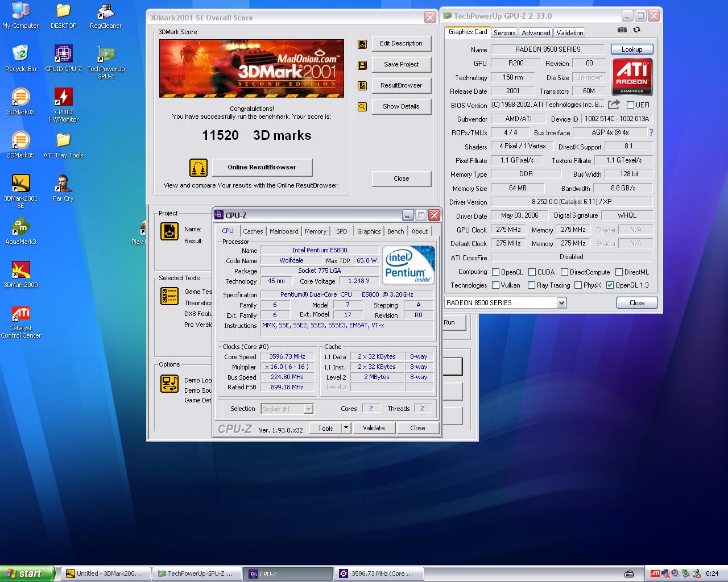728x582 pixels.
Task: Select the Untitled - 3DMark2001 taskbar item
Action: 106,573
